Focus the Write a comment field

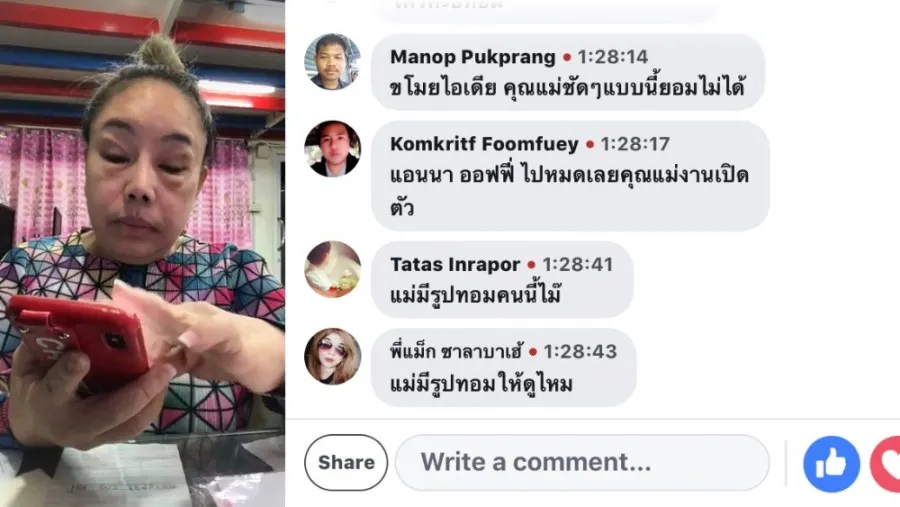click(582, 462)
